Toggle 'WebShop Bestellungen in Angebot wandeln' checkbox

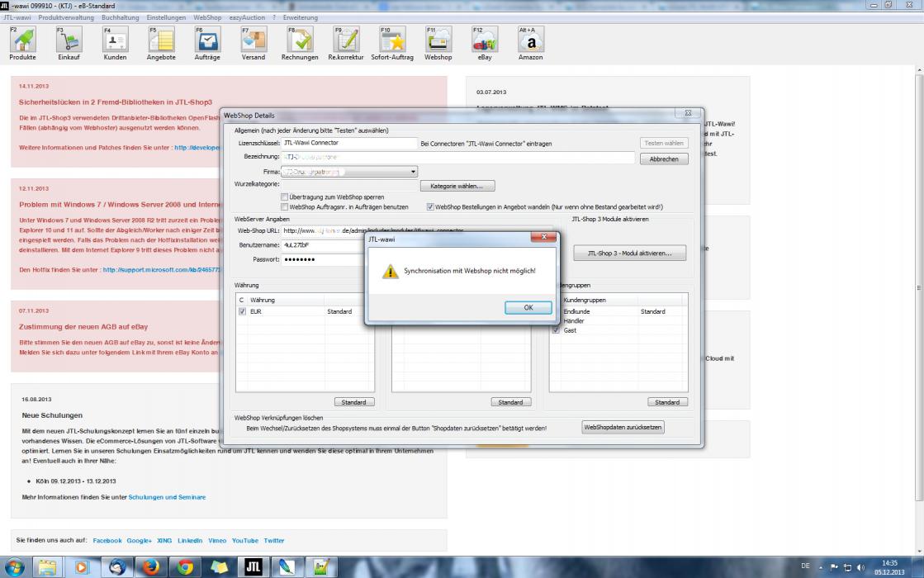tap(430, 207)
